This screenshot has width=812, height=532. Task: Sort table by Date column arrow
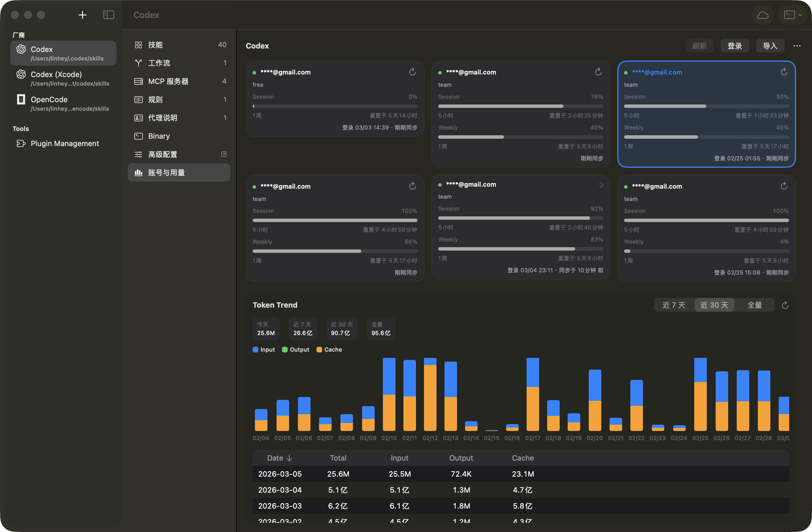pyautogui.click(x=289, y=458)
